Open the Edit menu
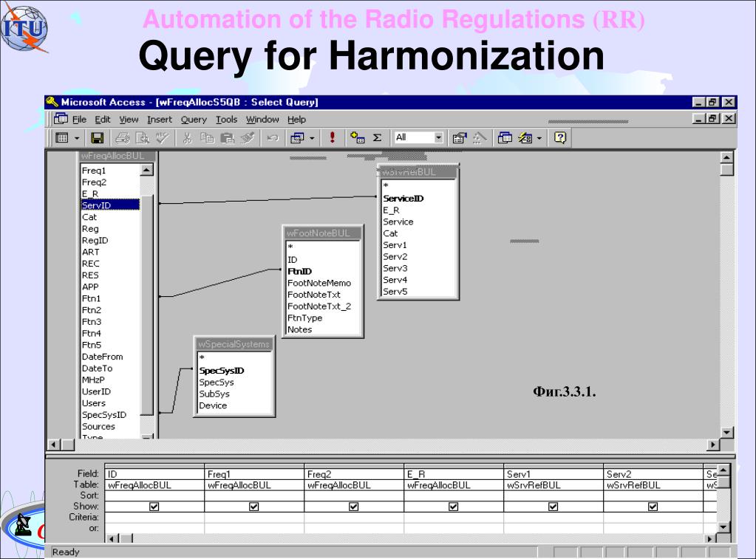The height and width of the screenshot is (559, 756). 102,120
